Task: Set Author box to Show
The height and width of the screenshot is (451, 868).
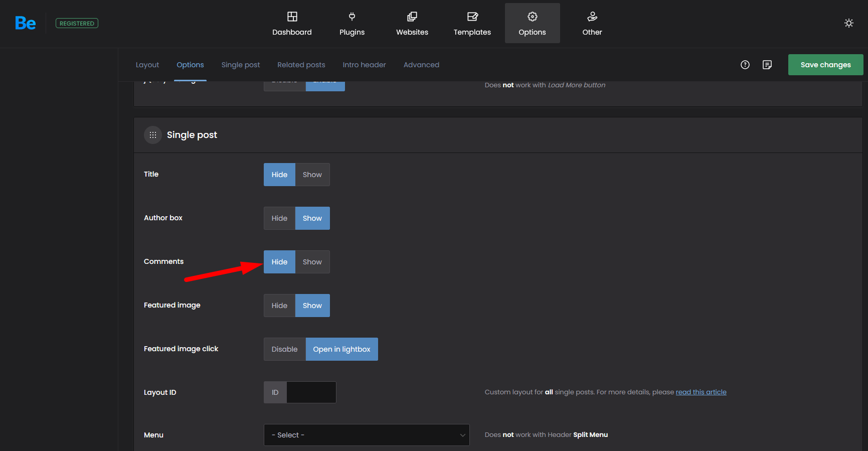Action: (312, 218)
